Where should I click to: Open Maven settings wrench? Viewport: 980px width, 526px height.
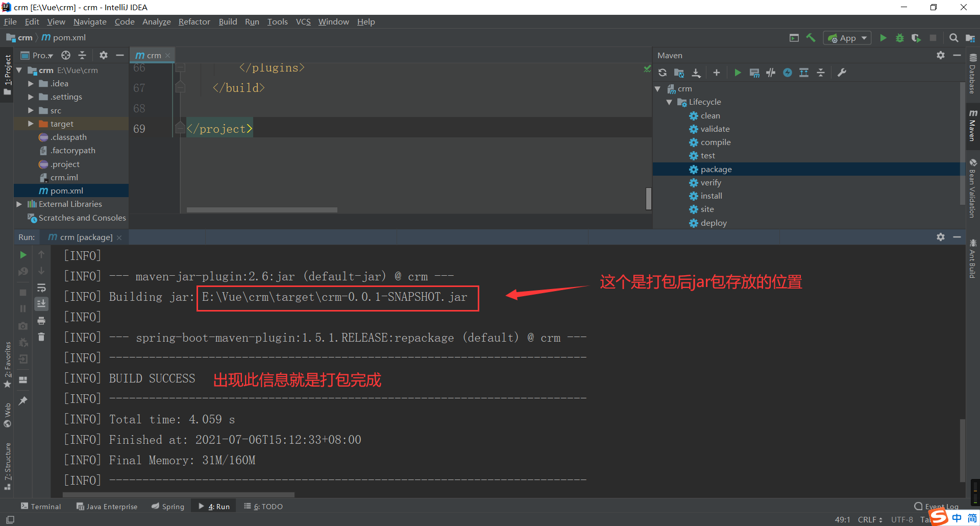click(x=842, y=73)
